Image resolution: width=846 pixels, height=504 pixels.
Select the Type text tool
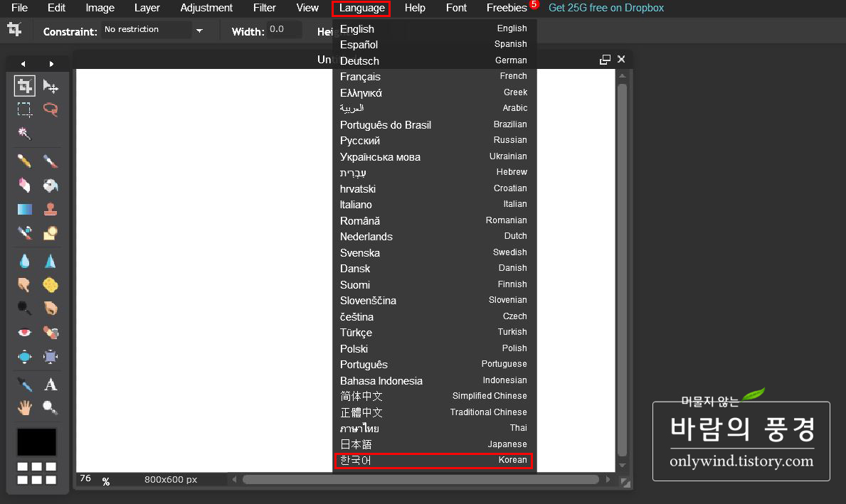click(x=51, y=385)
